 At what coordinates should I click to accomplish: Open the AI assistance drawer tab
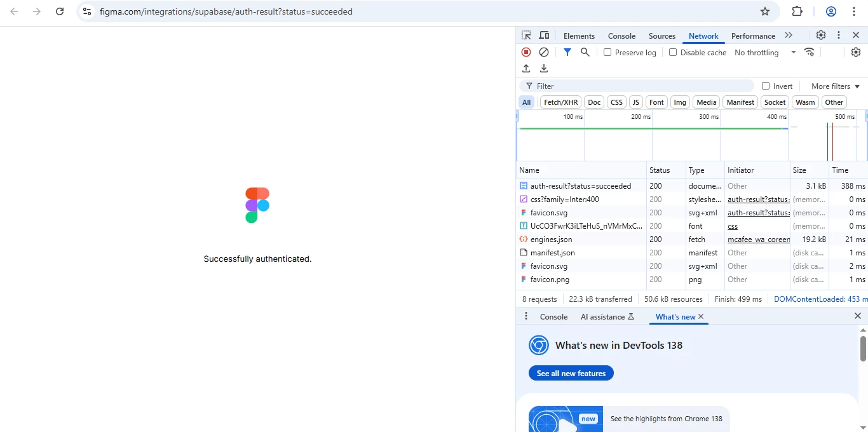click(x=607, y=316)
